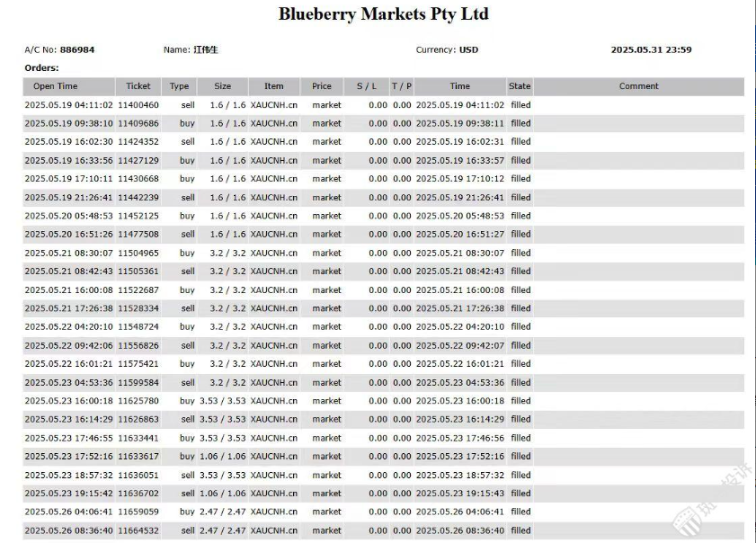Click the Size column header

pos(223,86)
